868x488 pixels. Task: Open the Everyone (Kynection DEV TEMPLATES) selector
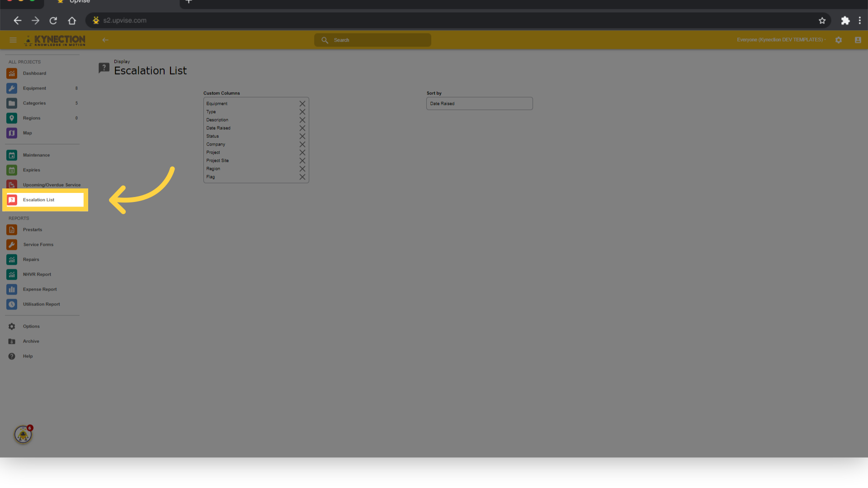point(781,40)
